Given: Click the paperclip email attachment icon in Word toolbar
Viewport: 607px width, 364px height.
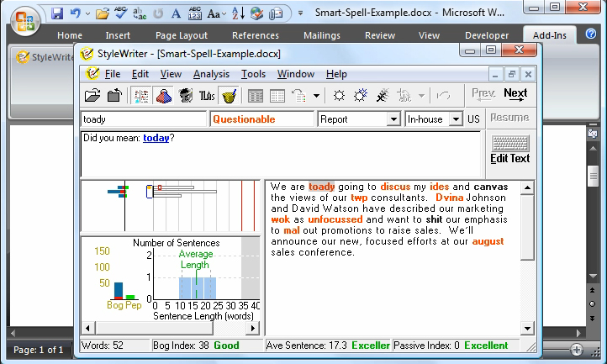Looking at the screenshot, I should (275, 14).
